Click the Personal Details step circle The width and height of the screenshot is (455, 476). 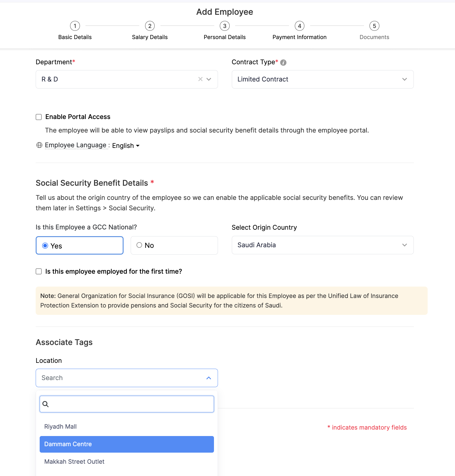(224, 26)
